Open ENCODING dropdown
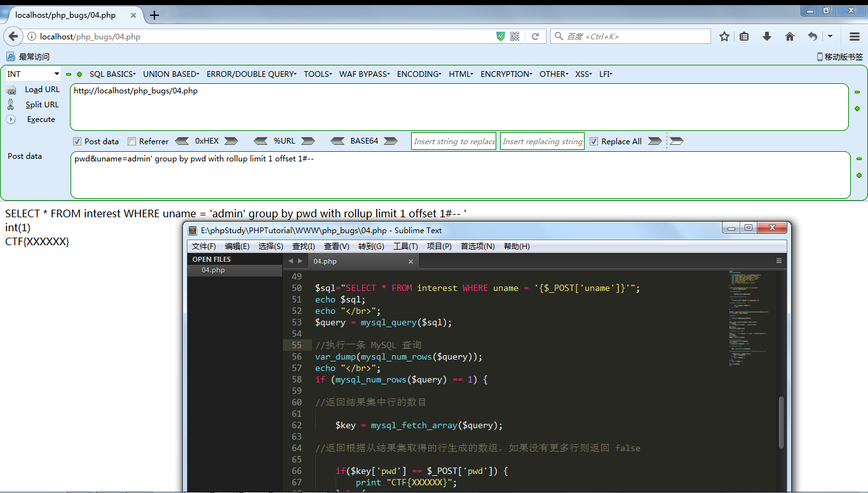 coord(419,74)
